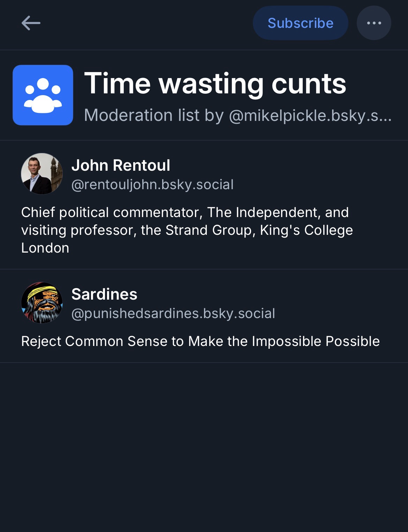This screenshot has width=408, height=532.
Task: Click "London" on the bio's last line
Action: [x=45, y=248]
